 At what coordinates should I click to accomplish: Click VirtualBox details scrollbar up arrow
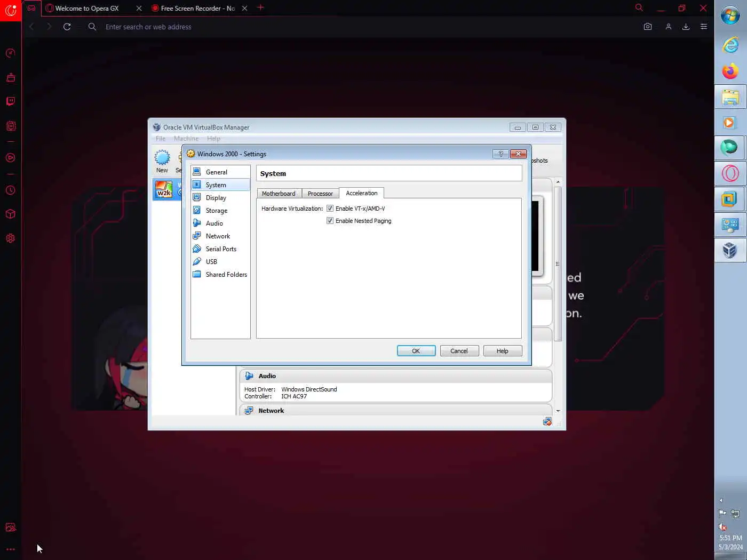click(x=558, y=182)
